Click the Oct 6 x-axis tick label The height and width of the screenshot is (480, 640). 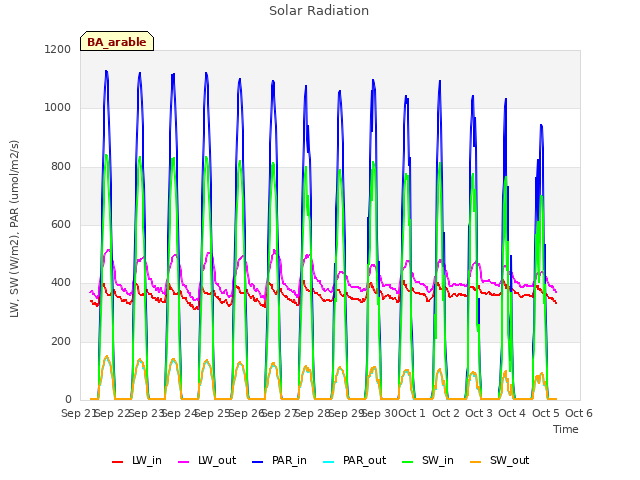pos(579,413)
